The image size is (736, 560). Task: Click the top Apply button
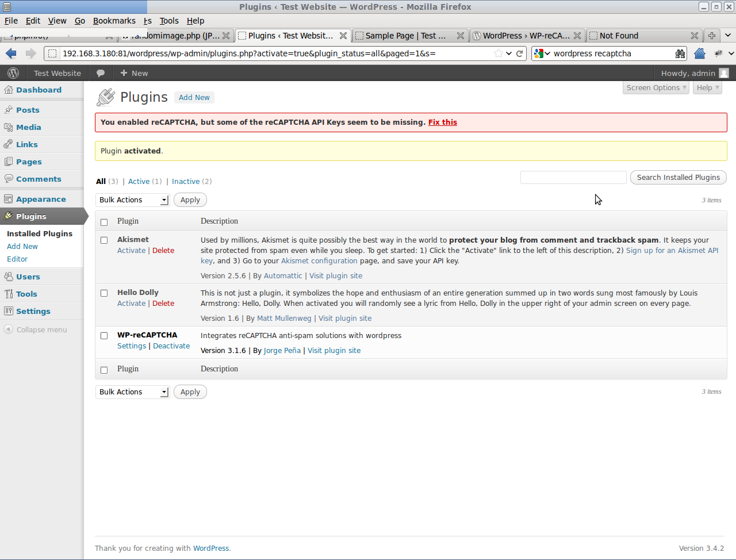click(x=190, y=200)
